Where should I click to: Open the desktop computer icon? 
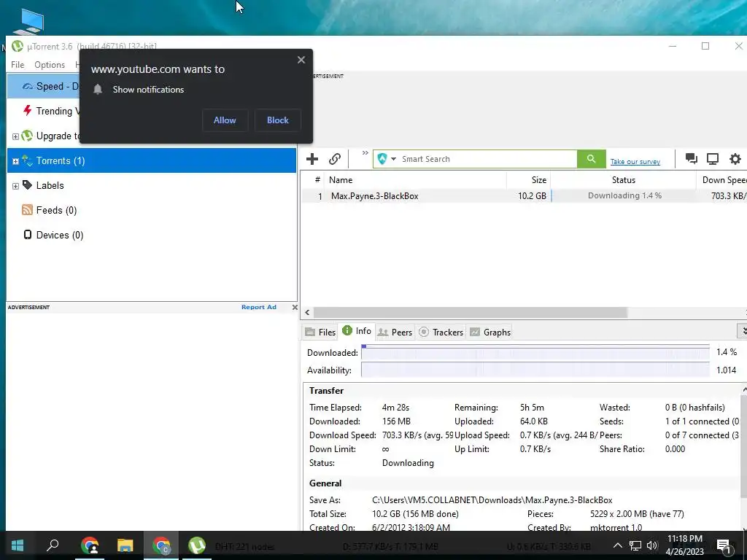tap(28, 22)
